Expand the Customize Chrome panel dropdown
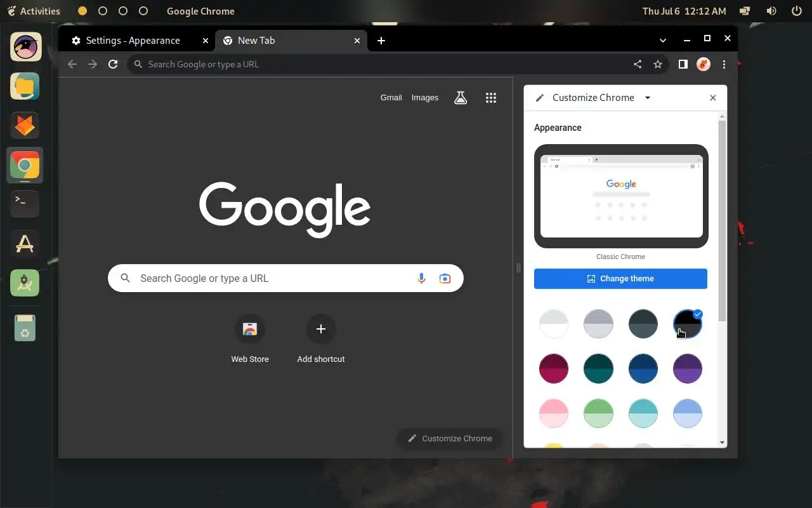 coord(648,98)
